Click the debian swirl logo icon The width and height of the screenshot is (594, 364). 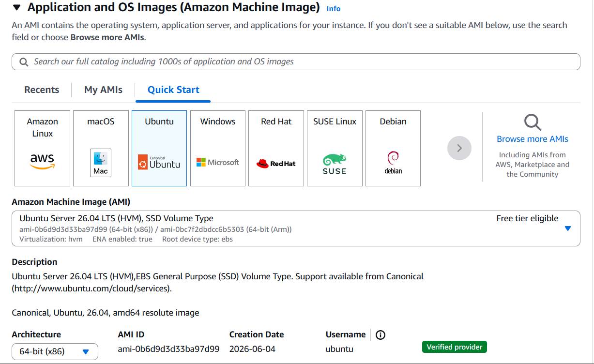[x=393, y=163]
